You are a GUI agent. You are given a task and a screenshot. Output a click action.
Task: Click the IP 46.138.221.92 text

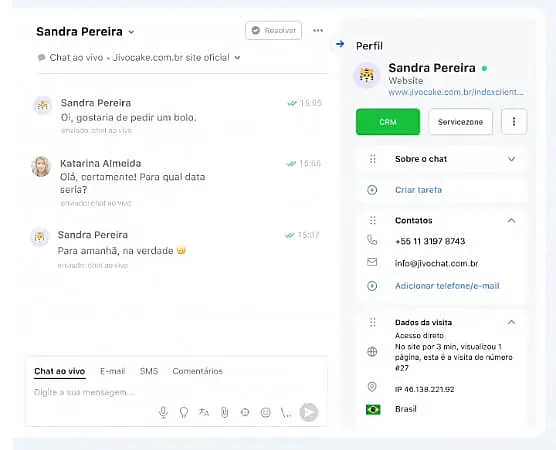pos(424,389)
